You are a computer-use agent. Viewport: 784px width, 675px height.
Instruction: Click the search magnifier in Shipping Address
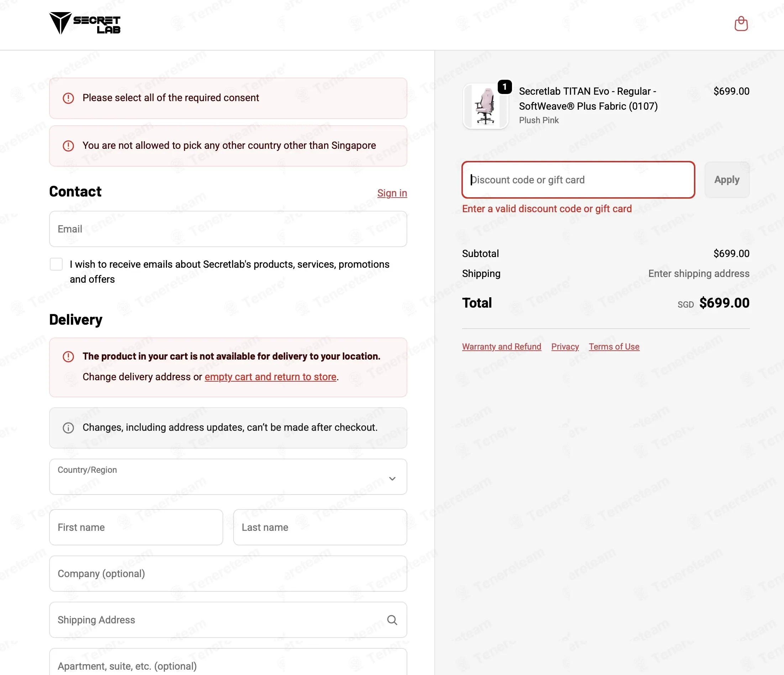392,620
